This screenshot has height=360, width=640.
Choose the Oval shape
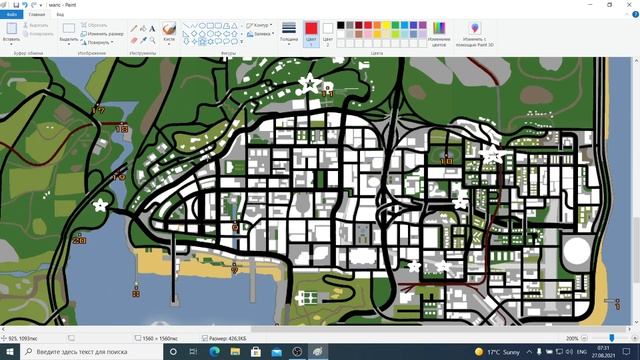coord(202,26)
